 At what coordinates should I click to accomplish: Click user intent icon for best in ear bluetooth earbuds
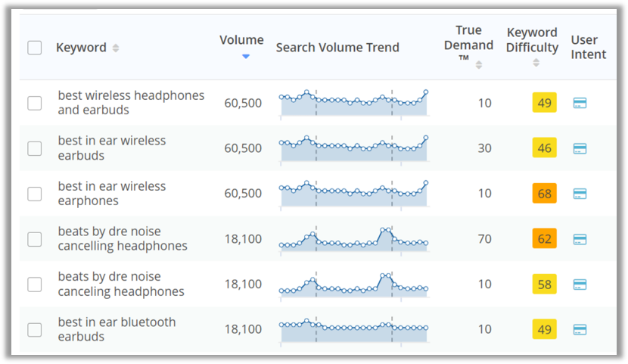click(580, 329)
